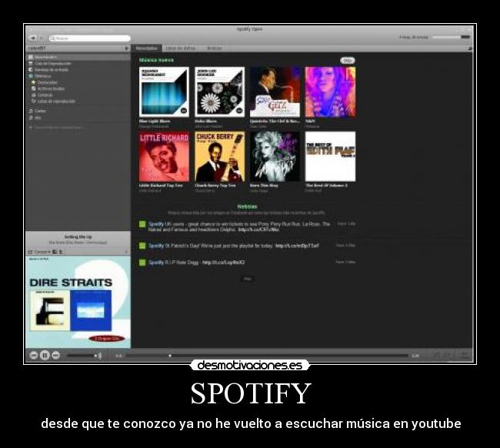
Task: Open Destacadas with the star icon
Action: (x=78, y=82)
